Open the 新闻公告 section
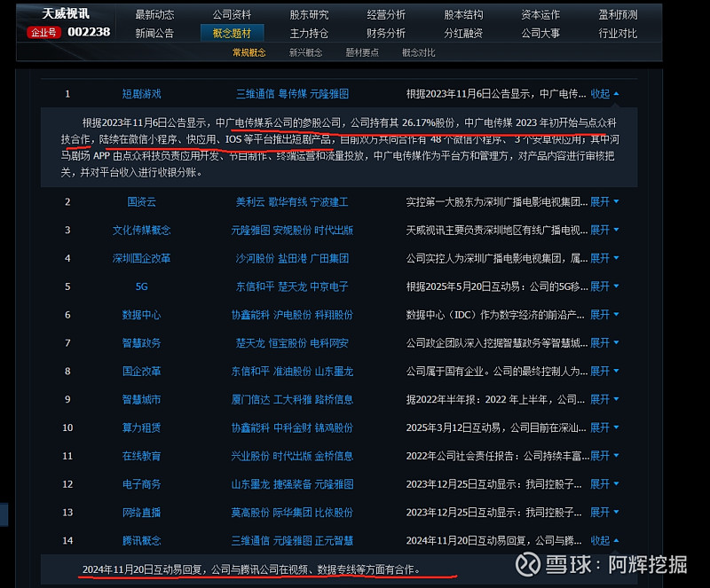This screenshot has height=588, width=710. click(x=154, y=33)
